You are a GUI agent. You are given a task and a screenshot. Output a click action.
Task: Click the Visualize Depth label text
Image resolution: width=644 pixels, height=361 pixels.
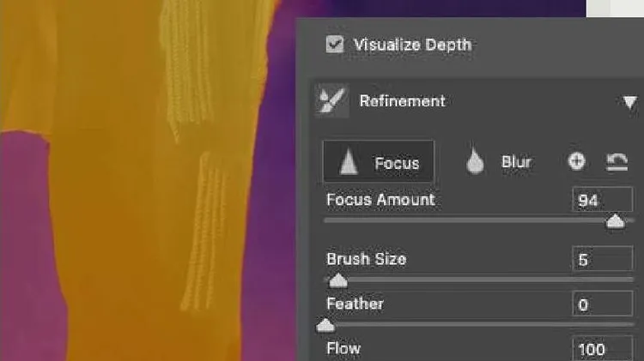tap(412, 45)
